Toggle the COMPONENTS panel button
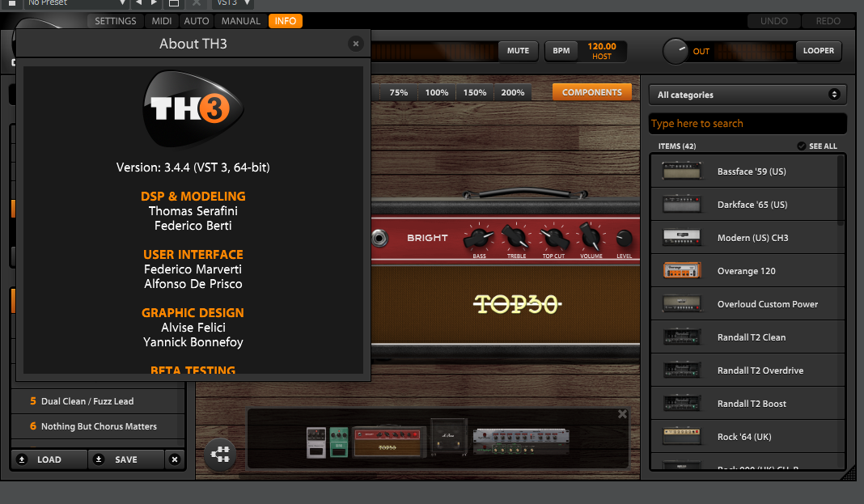 tap(592, 92)
